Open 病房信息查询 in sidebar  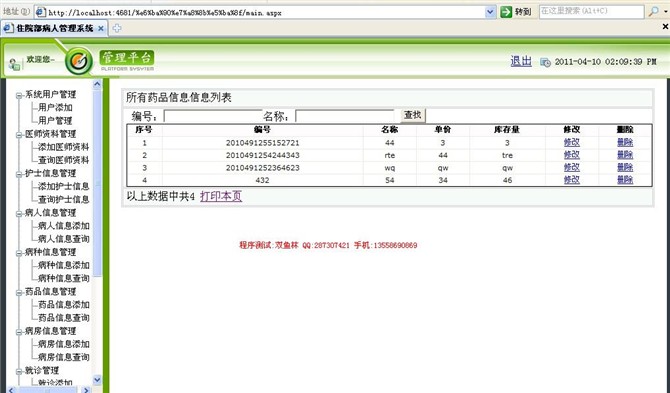(64, 357)
